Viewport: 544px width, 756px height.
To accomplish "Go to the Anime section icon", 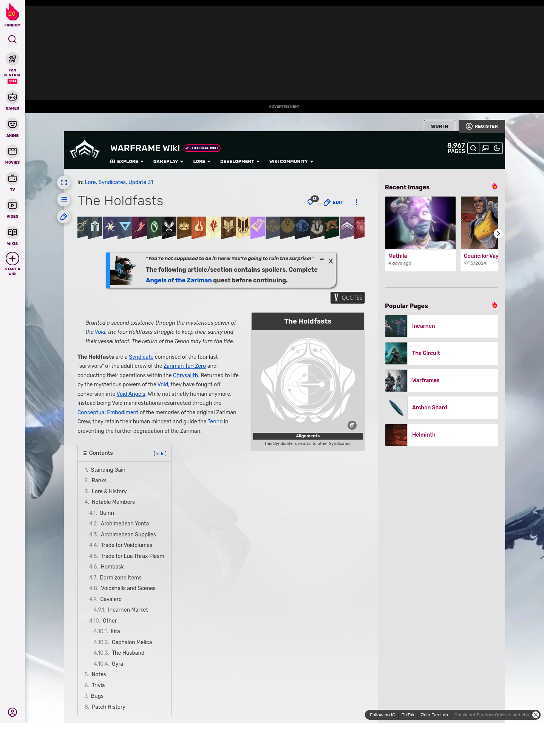I will coord(12,124).
